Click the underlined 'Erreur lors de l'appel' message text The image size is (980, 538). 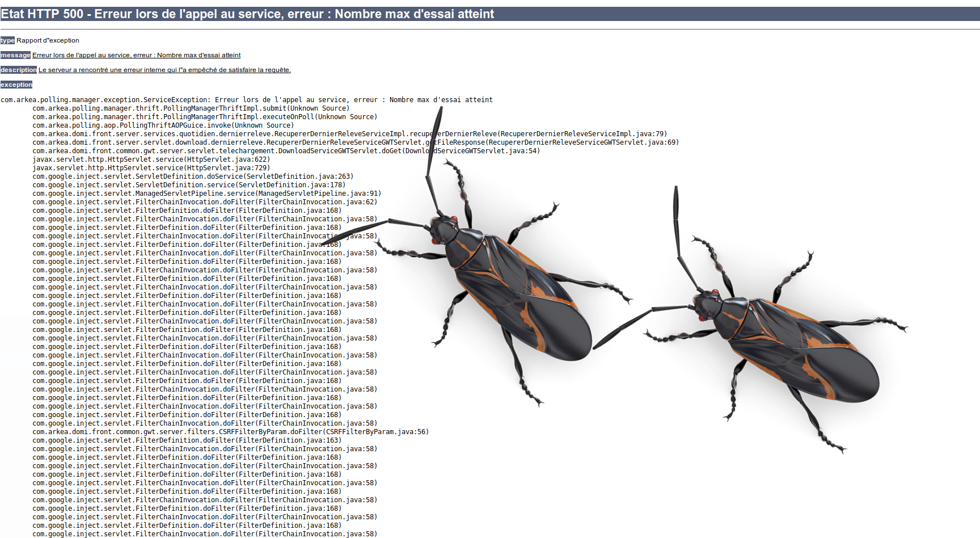pyautogui.click(x=136, y=55)
